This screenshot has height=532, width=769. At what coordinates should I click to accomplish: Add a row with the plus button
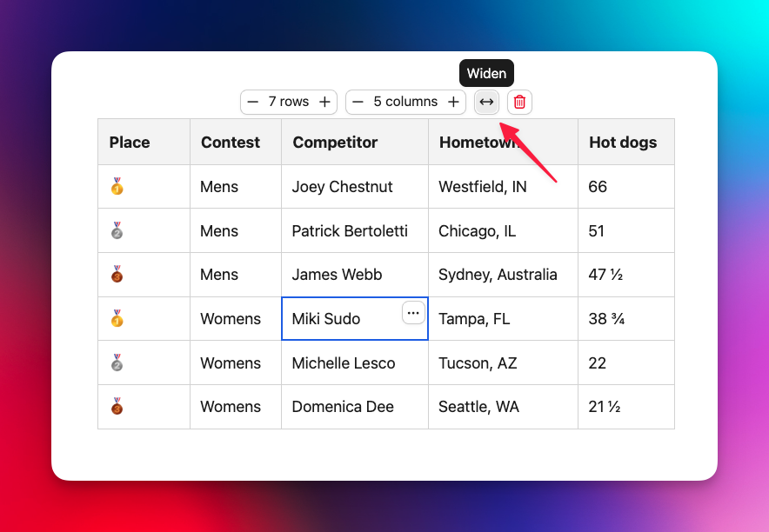click(x=324, y=102)
